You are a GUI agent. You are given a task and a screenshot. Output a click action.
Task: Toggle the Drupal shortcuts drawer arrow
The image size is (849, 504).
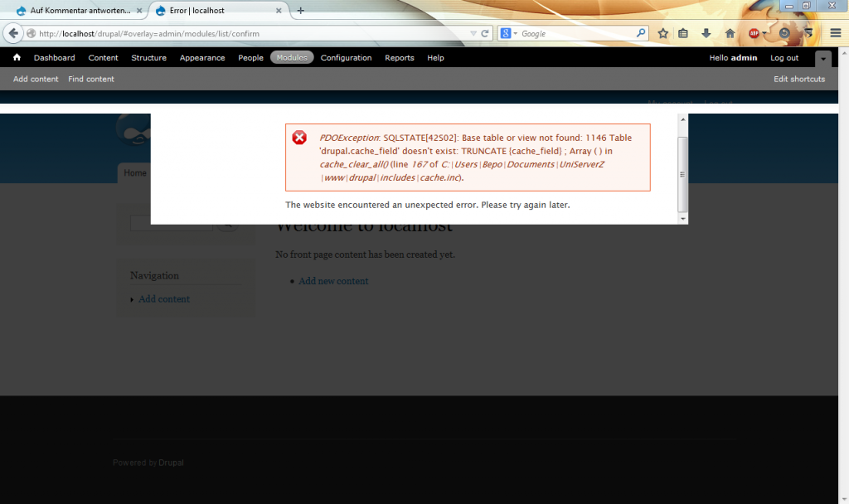(822, 59)
